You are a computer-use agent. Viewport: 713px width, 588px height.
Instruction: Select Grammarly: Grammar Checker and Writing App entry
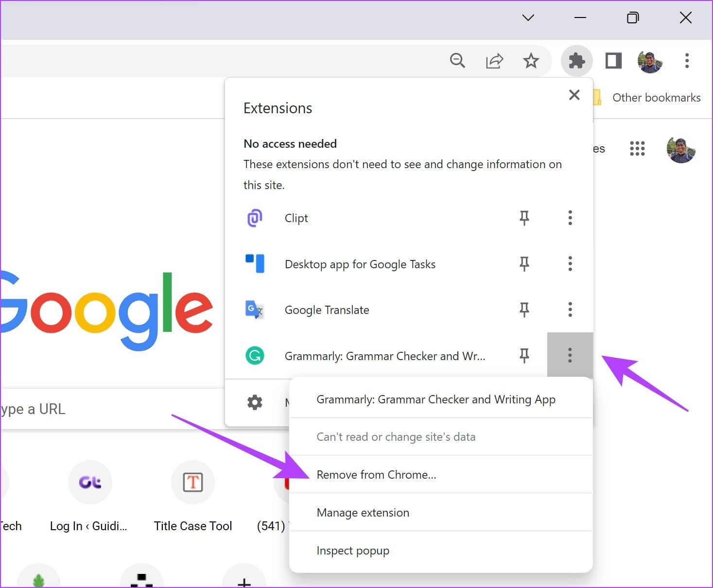click(441, 399)
